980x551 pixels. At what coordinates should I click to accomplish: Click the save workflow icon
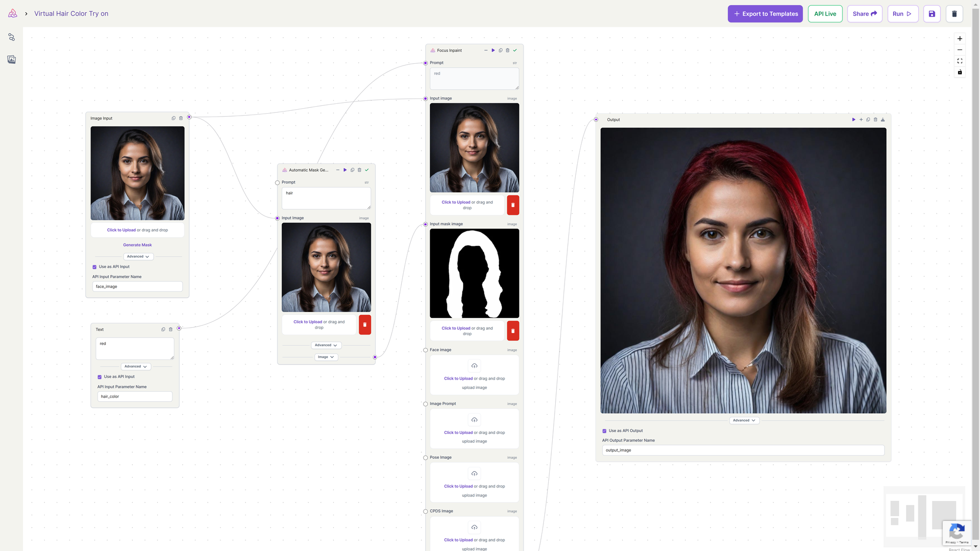coord(931,14)
